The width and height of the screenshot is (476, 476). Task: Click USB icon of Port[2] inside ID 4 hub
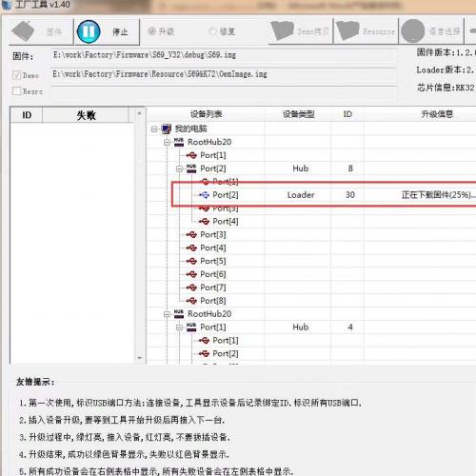coord(204,354)
